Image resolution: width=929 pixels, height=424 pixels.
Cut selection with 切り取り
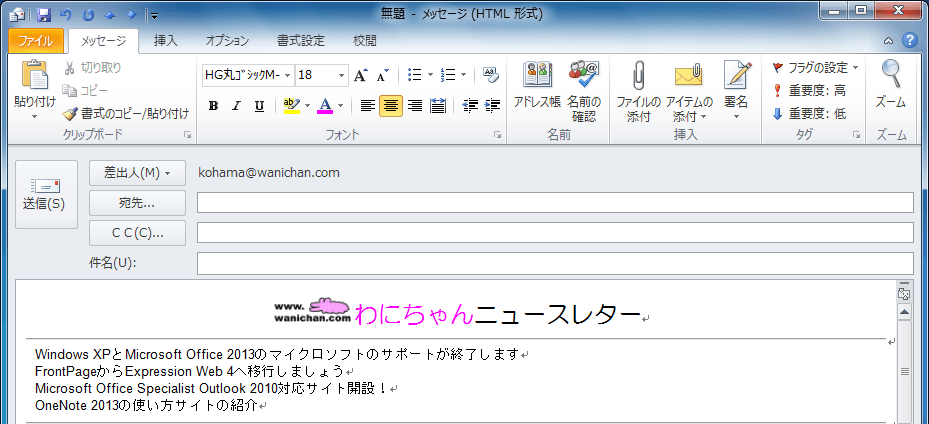92,68
